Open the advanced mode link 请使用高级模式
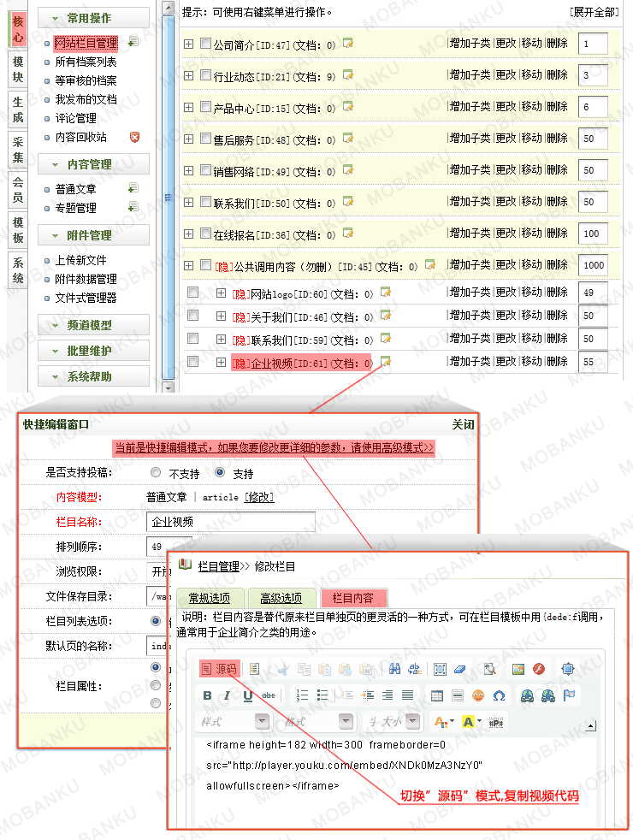 (x=392, y=447)
